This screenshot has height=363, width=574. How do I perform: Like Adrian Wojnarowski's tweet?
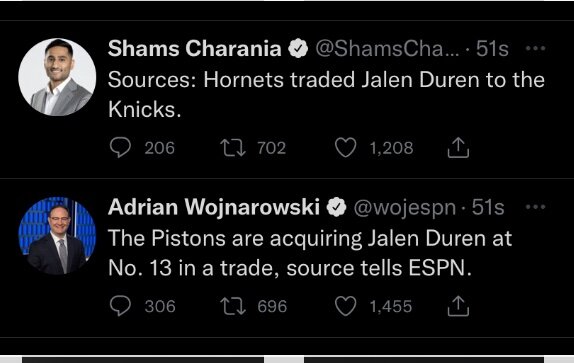click(x=346, y=306)
